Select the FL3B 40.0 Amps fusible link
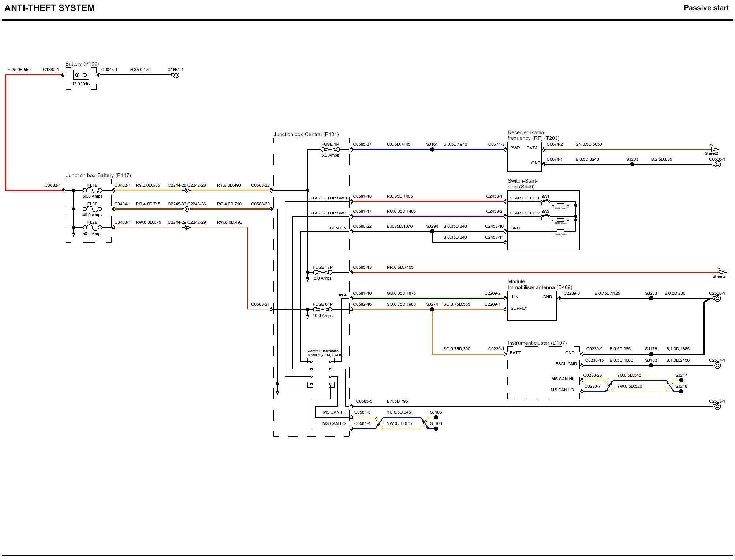Viewport: 735px width, 560px height. coord(92,209)
